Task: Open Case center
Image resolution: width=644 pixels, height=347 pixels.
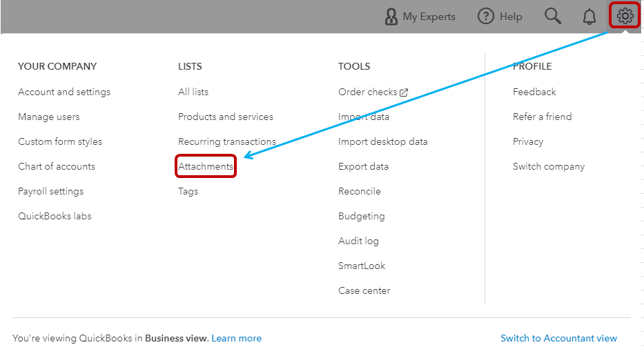Action: point(364,290)
